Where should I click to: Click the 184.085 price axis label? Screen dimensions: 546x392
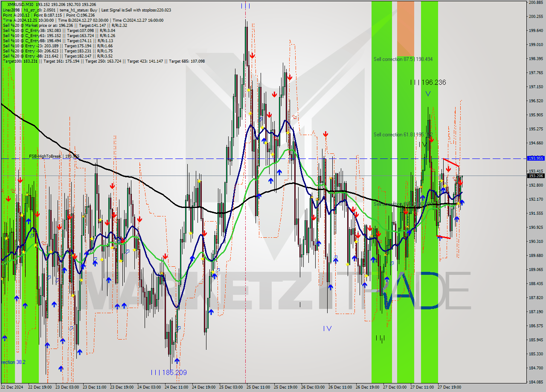point(536,382)
